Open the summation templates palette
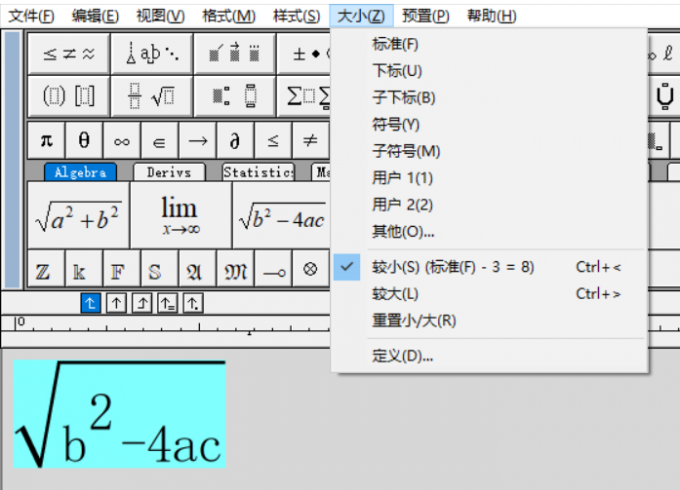 [304, 96]
